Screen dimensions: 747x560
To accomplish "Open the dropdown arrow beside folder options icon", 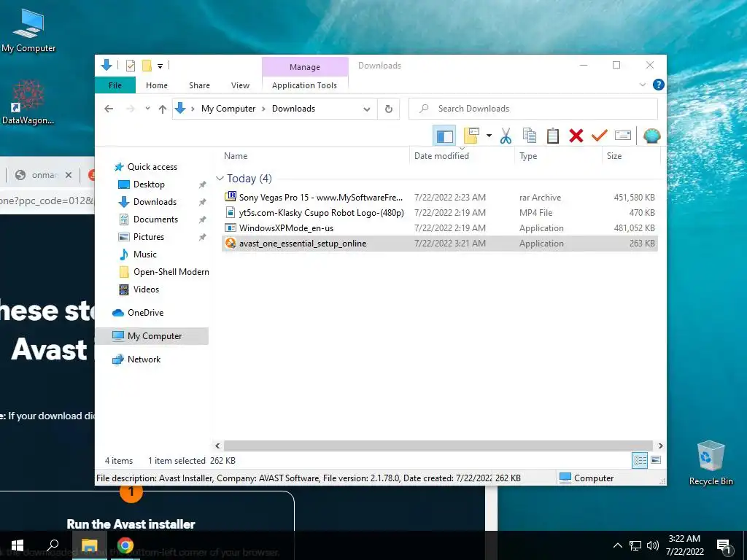I will pos(489,136).
